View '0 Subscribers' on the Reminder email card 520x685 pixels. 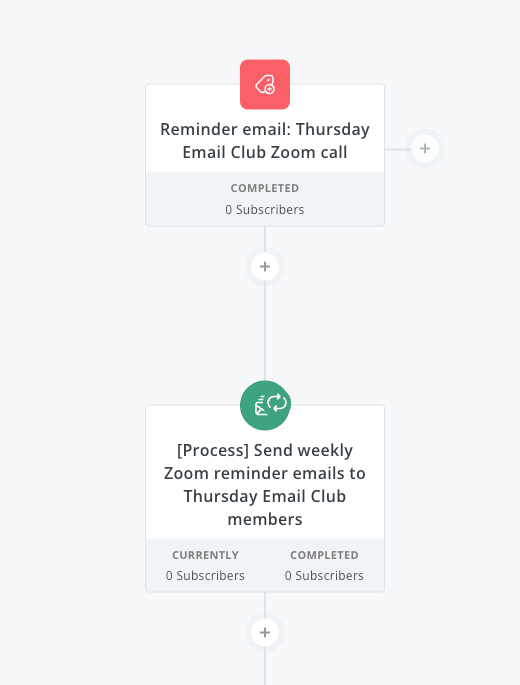[x=265, y=210]
